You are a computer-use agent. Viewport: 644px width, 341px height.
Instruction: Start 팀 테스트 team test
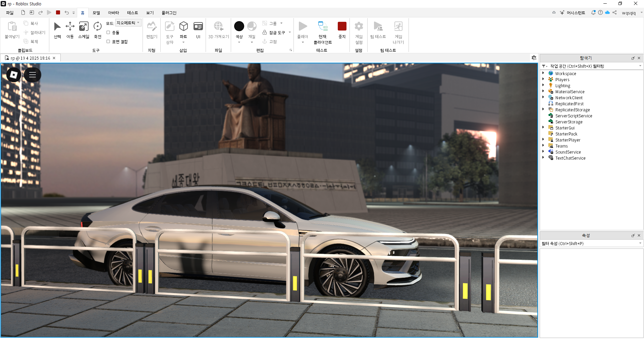pyautogui.click(x=378, y=30)
